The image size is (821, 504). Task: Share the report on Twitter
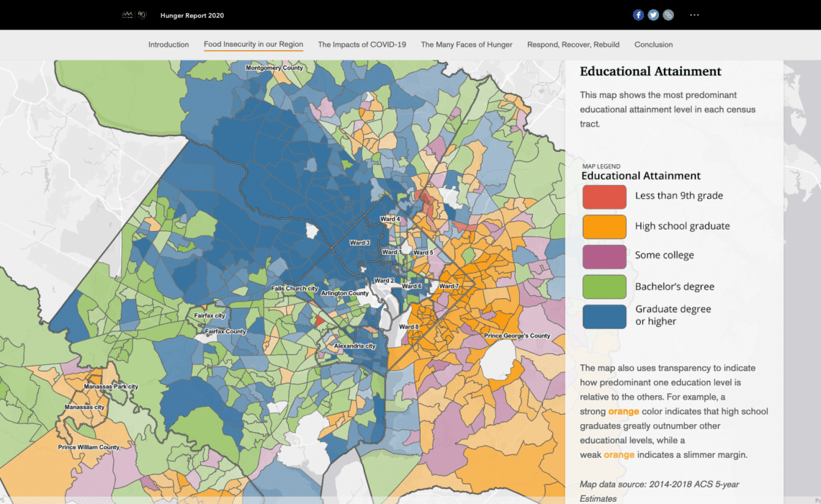coord(653,14)
